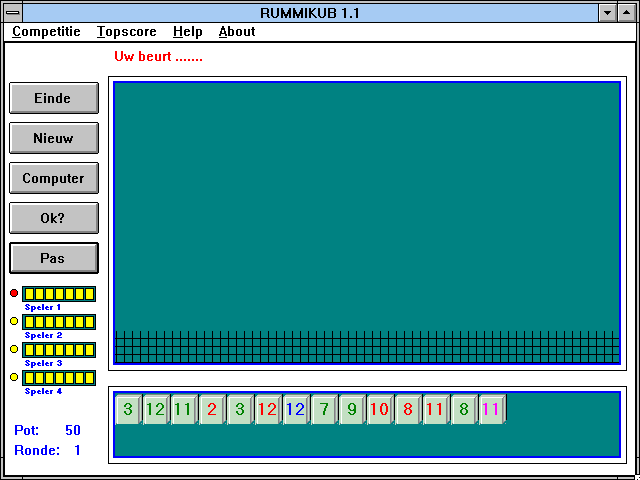Open the window system menu box
Image resolution: width=640 pixels, height=480 pixels.
[13, 13]
